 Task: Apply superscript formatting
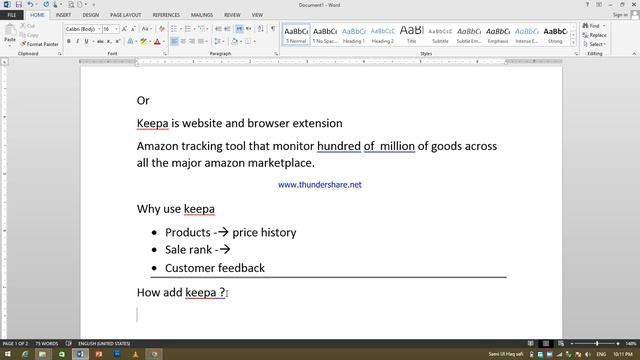pos(118,41)
